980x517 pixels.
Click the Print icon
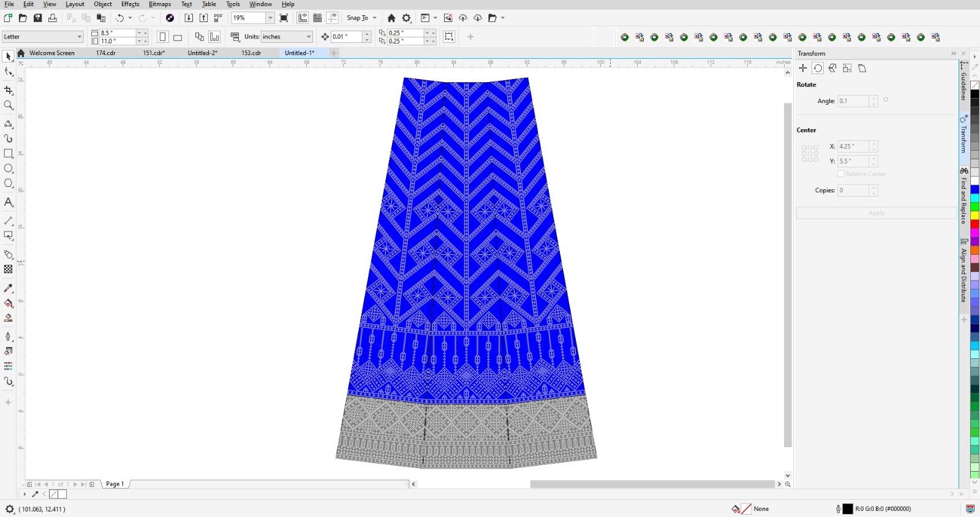[x=53, y=18]
